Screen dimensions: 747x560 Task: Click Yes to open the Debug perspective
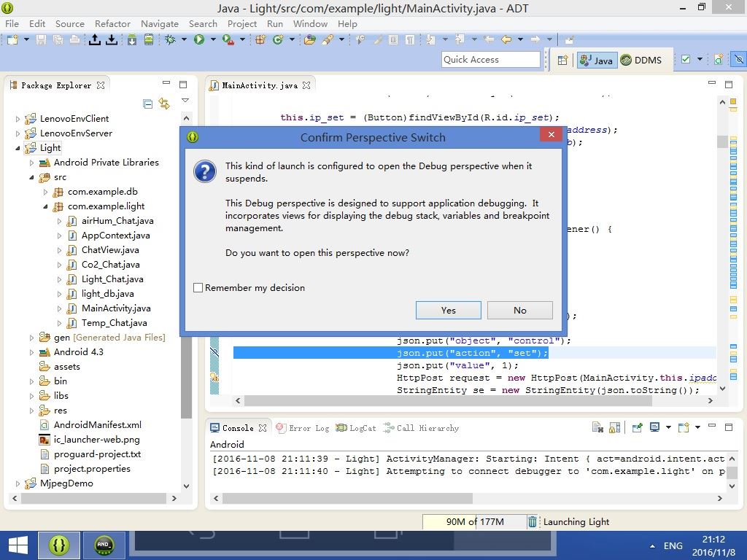click(449, 311)
